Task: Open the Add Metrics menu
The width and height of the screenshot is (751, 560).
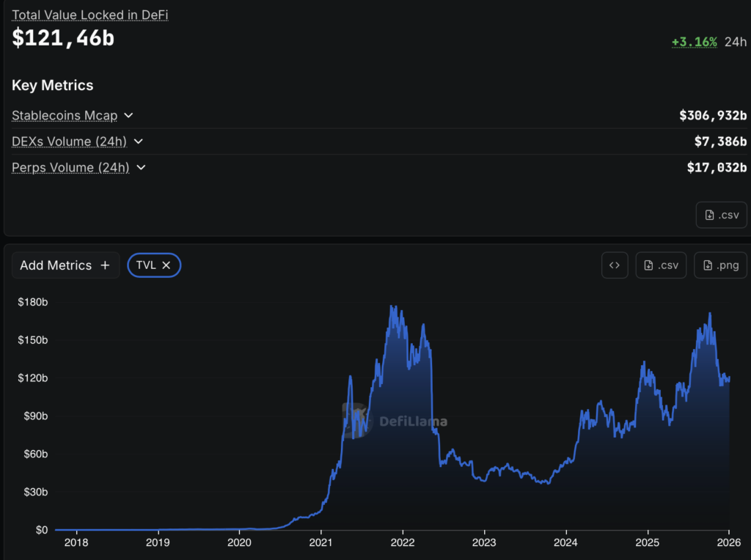Action: tap(65, 265)
